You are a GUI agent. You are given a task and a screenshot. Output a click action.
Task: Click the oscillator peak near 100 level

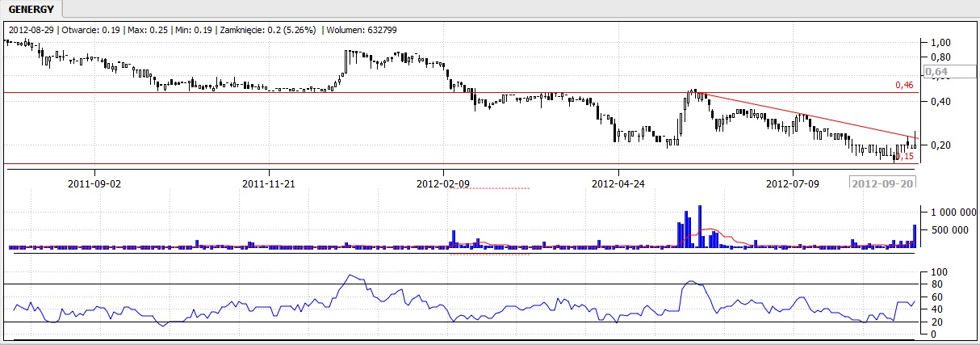350,276
